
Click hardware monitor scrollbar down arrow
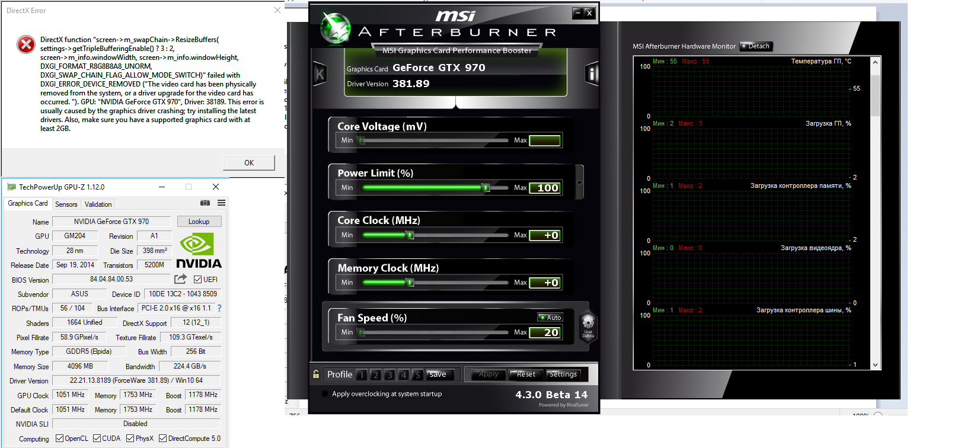point(876,365)
